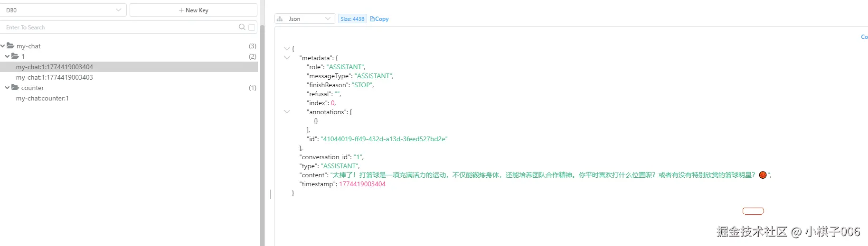Click the my-chat key count (3)
The height and width of the screenshot is (246, 868).
(253, 46)
